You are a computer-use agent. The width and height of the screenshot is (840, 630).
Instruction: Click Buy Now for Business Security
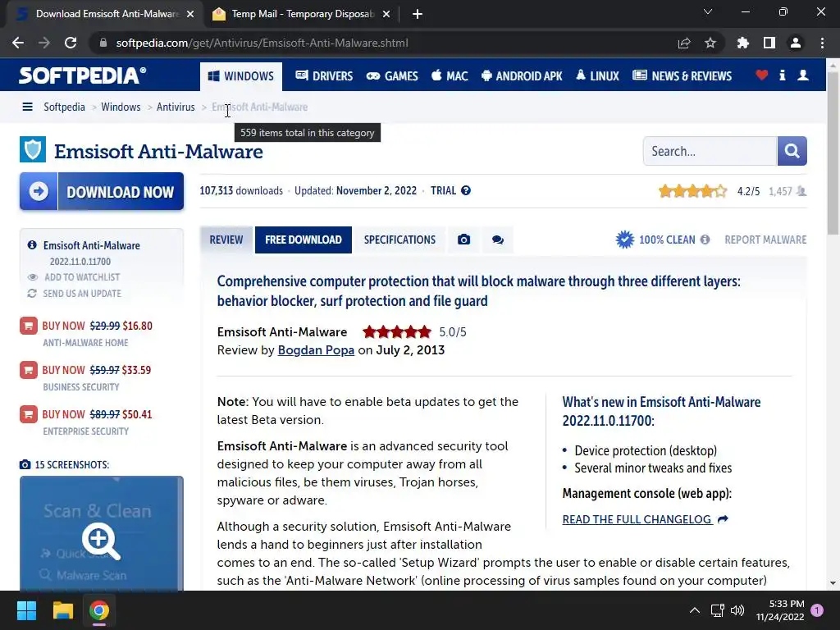85,370
